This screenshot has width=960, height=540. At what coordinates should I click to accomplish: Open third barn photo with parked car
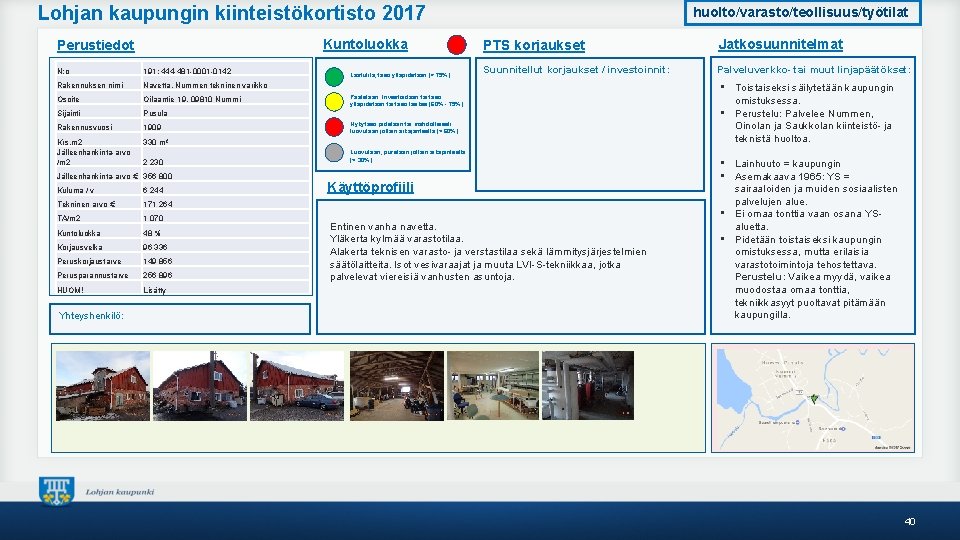coord(298,386)
